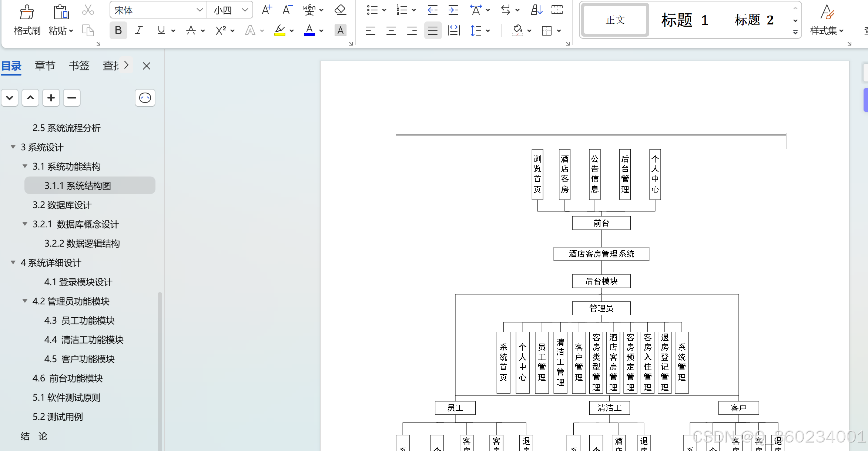The image size is (868, 451).
Task: Collapse the 3 系统设计 outline section
Action: coord(13,147)
